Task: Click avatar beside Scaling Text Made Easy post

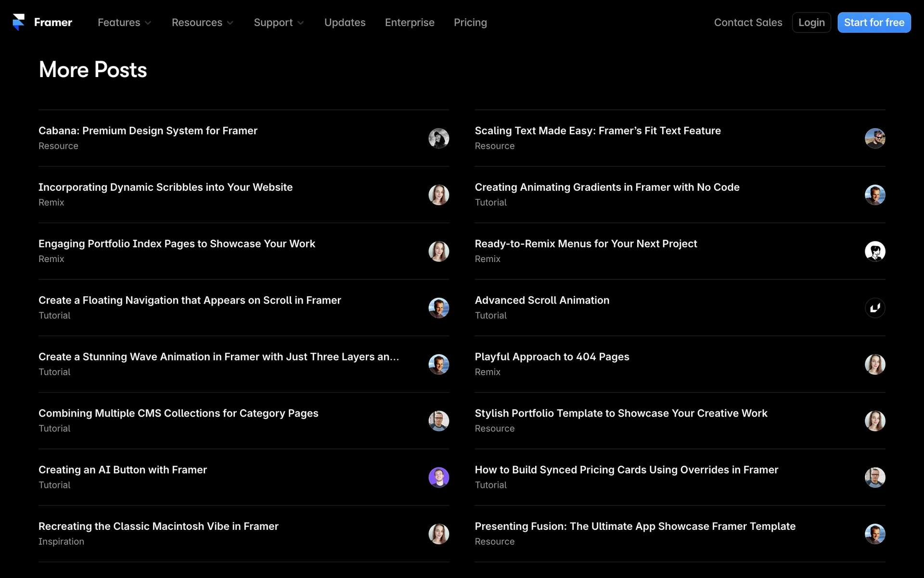Action: (874, 138)
